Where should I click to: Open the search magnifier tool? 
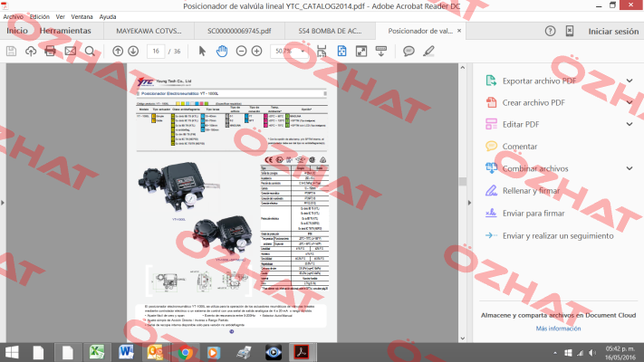tap(90, 52)
